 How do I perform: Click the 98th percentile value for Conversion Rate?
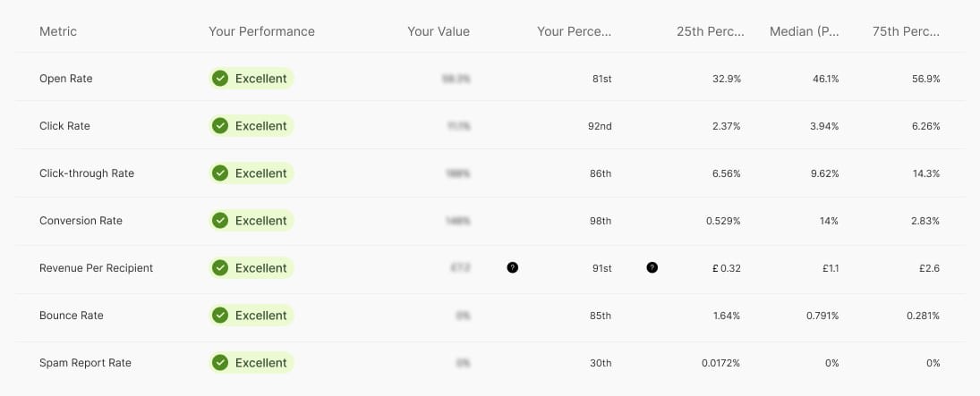[x=601, y=221]
